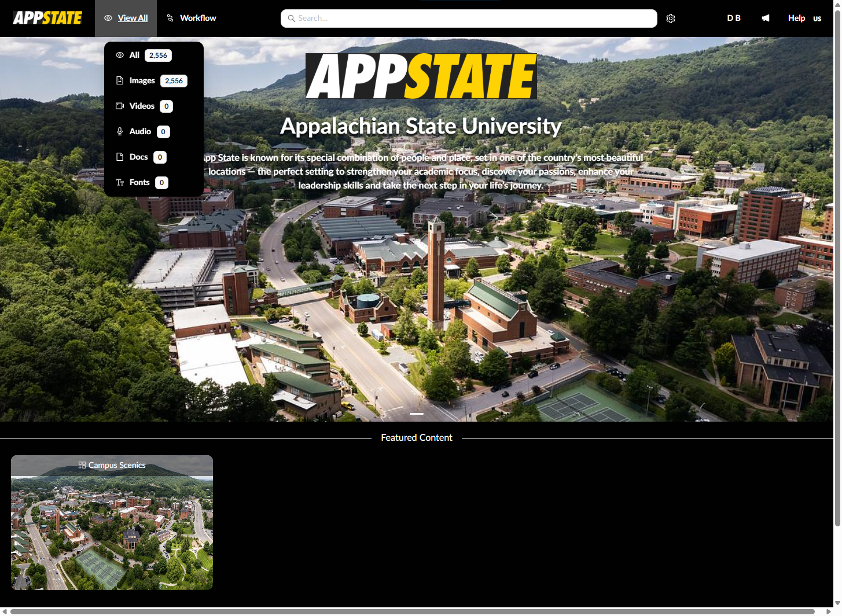Screen dimensions: 842x616
Task: Filter by Videos in the dropdown
Action: pos(154,106)
